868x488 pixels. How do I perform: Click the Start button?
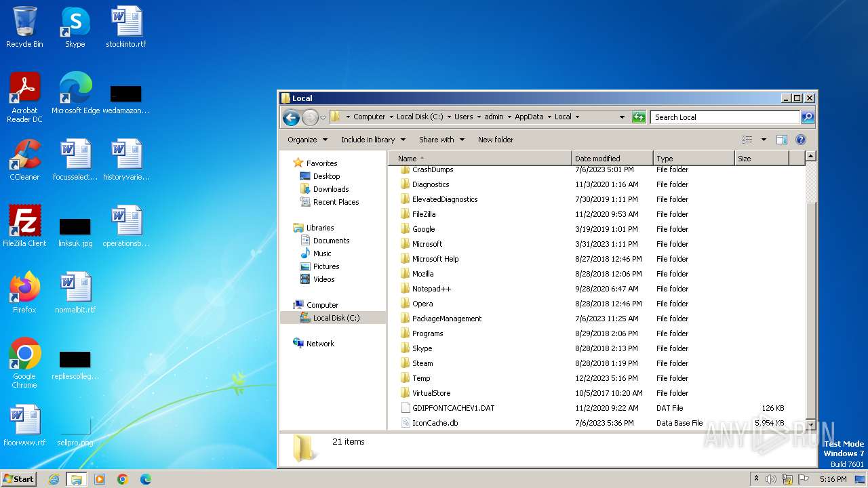(x=19, y=479)
